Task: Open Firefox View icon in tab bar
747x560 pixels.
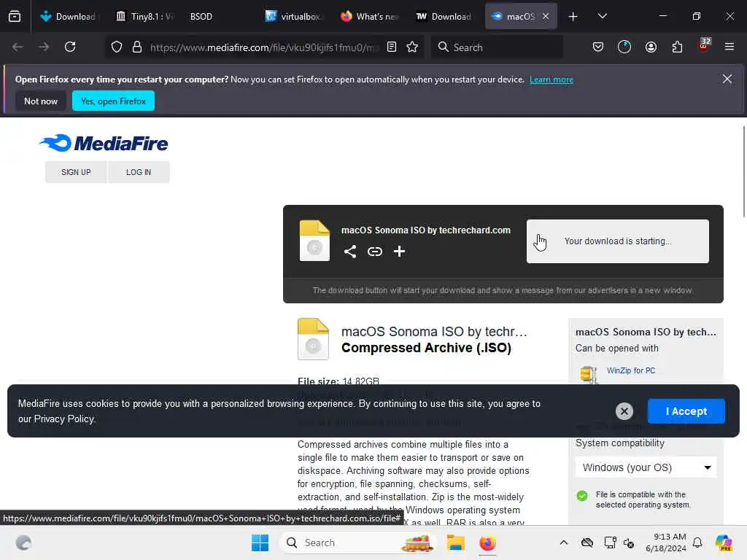Action: tap(15, 17)
